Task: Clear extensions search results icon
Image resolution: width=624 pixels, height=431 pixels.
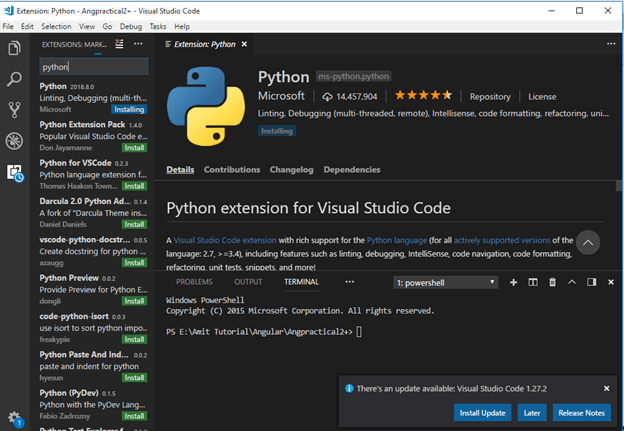Action: point(120,44)
